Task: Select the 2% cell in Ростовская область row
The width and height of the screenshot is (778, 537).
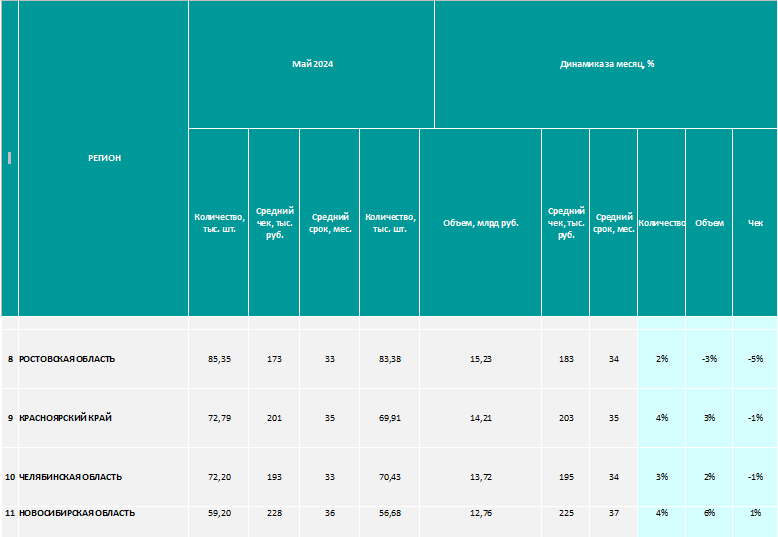Action: 661,359
